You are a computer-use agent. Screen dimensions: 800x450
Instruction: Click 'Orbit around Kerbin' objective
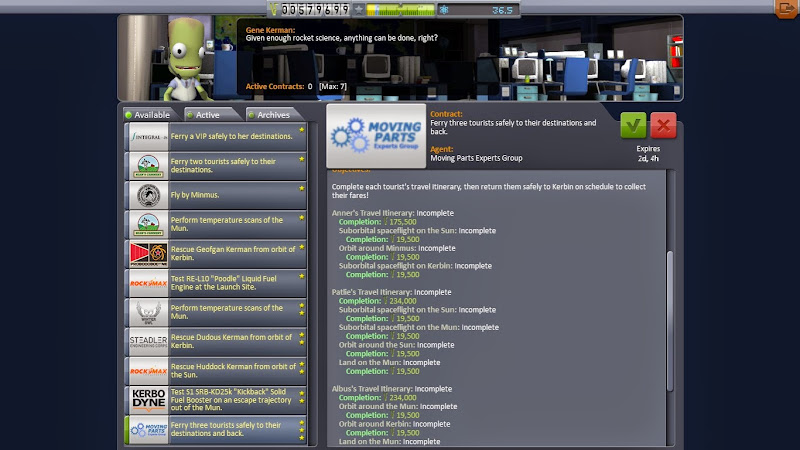(x=394, y=424)
